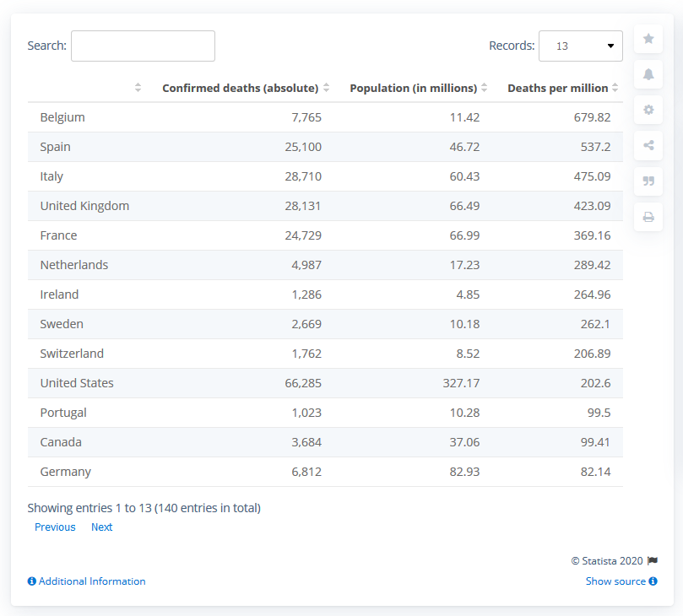Click inside the Search input field
683x616 pixels.
143,46
